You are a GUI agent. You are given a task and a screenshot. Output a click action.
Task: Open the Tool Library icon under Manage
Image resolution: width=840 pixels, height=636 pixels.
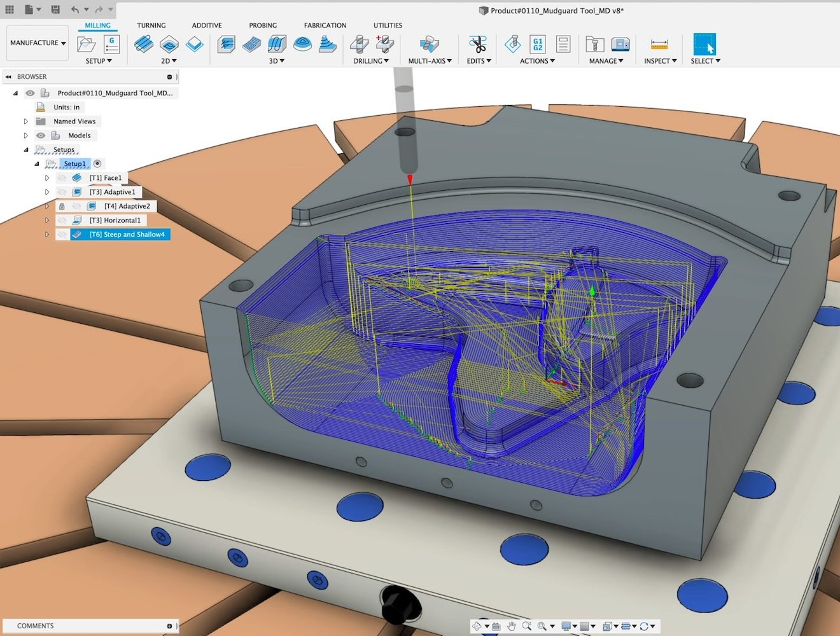click(594, 45)
